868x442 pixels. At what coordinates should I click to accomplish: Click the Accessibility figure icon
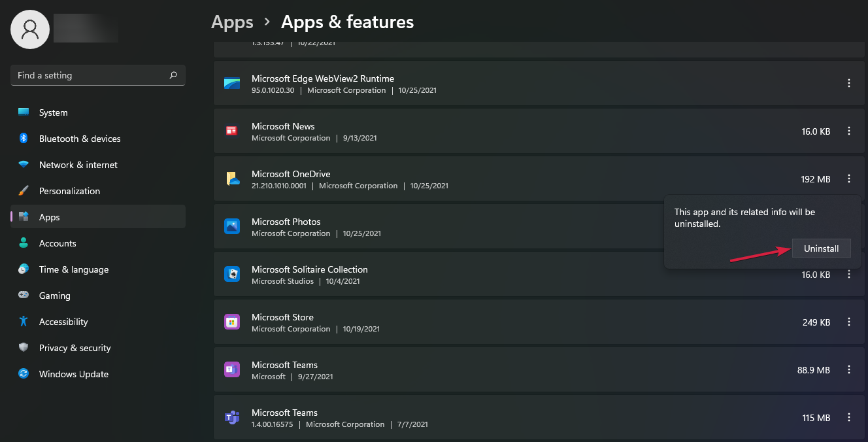[x=24, y=322]
